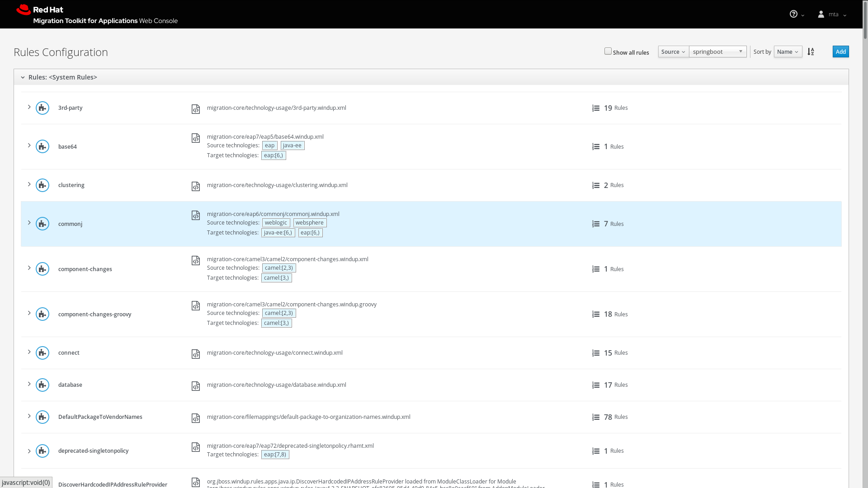Viewport: 868px width, 488px height.
Task: Open the Sort by Name dropdown
Action: click(788, 52)
